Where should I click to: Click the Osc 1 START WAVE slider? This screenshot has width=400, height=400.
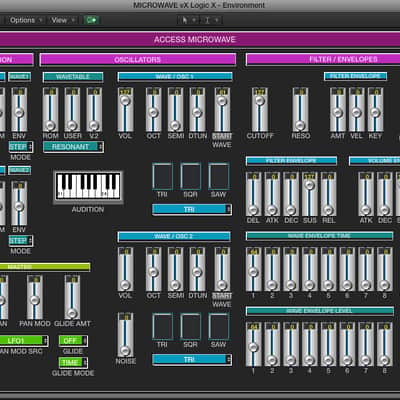pos(222,110)
